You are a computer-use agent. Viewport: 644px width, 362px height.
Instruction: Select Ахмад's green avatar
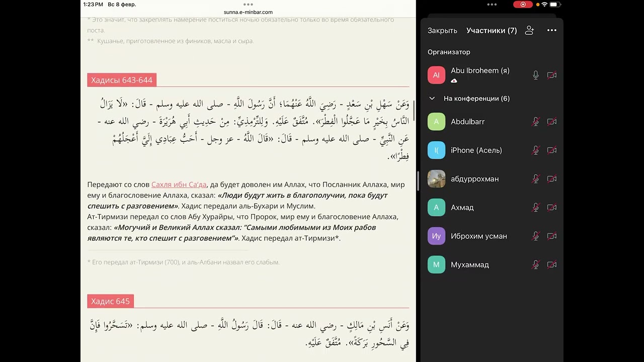point(436,208)
